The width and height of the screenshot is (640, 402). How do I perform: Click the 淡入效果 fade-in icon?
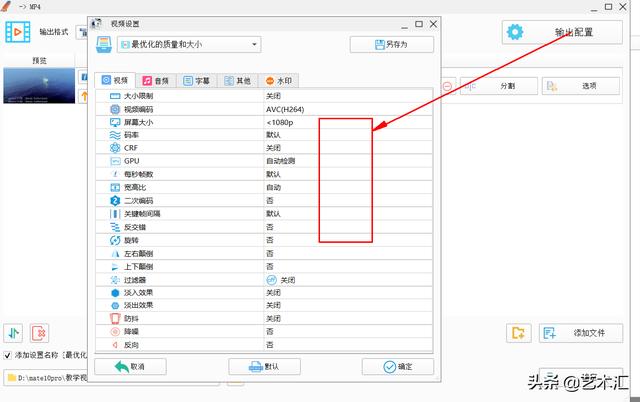115,293
